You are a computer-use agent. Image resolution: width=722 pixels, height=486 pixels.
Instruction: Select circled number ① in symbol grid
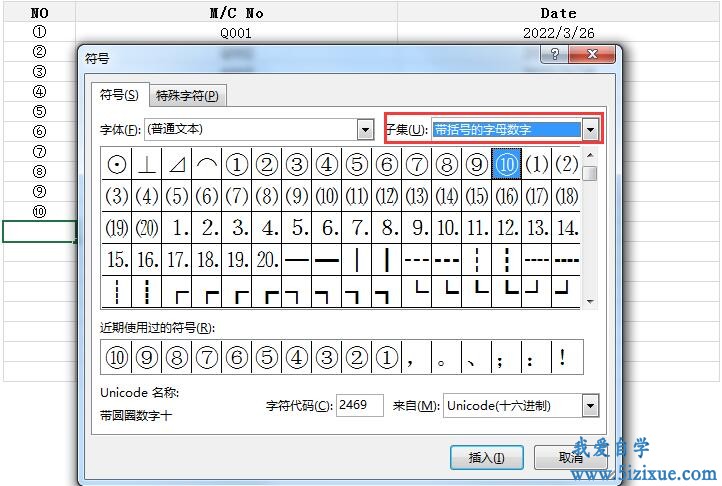[237, 164]
